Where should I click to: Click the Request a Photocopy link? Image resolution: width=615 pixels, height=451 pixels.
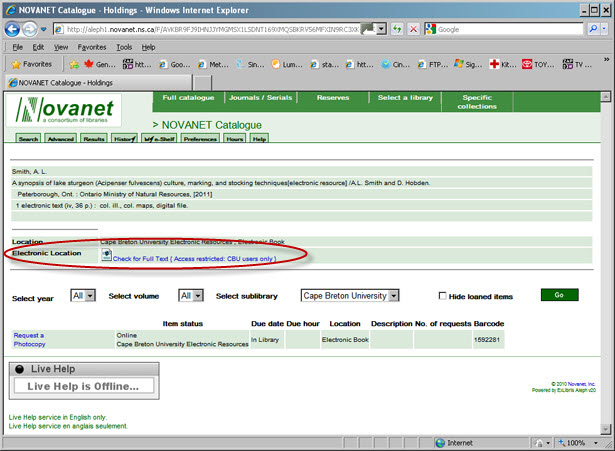29,338
